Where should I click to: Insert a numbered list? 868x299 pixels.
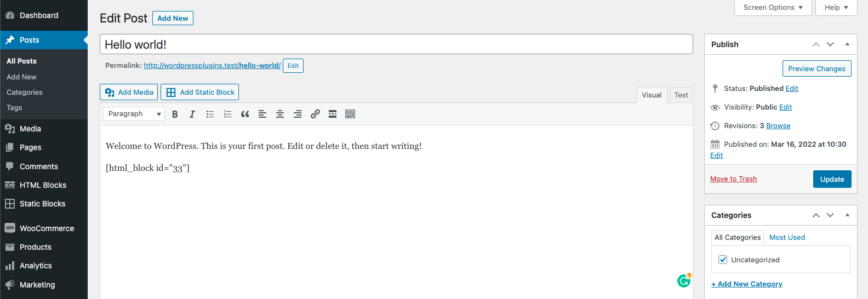[227, 114]
